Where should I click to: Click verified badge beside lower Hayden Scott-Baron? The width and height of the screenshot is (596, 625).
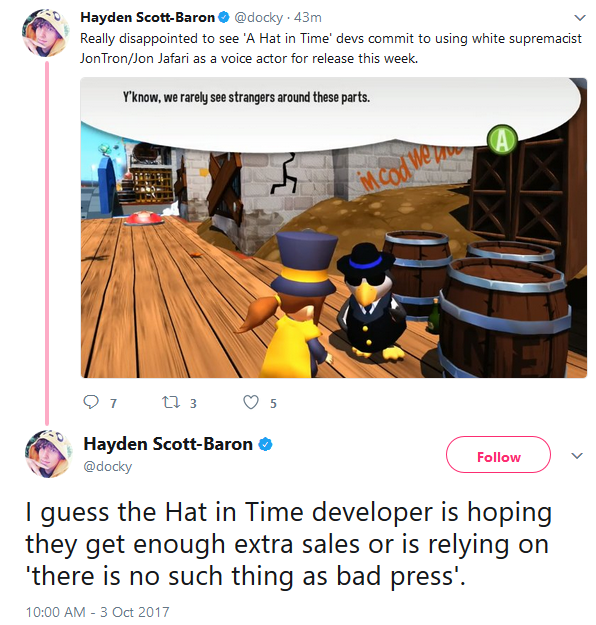(x=266, y=444)
